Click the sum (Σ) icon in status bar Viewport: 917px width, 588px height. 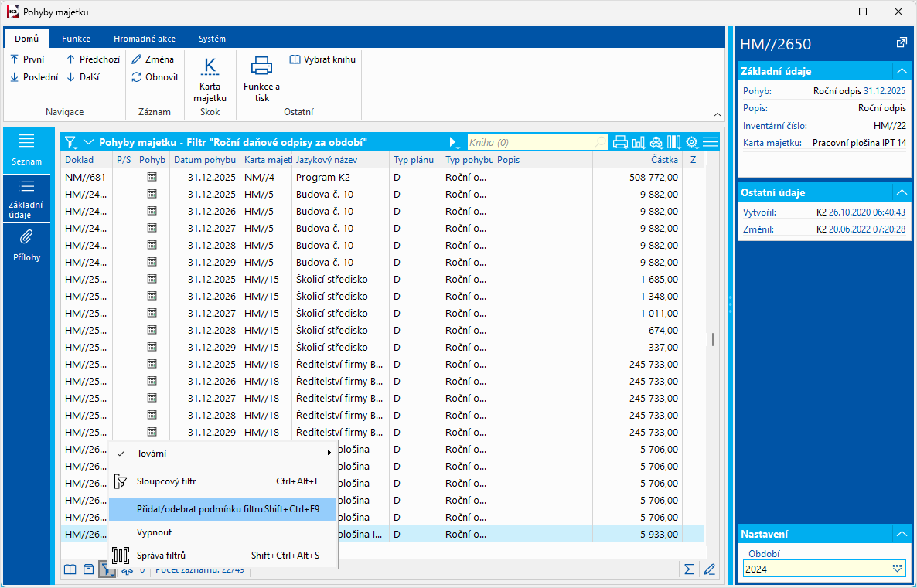coord(689,569)
